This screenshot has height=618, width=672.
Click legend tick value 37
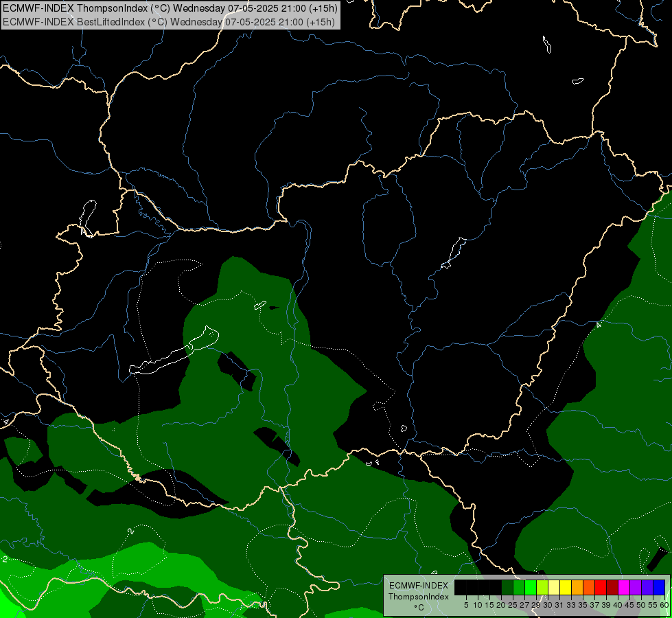(x=594, y=605)
